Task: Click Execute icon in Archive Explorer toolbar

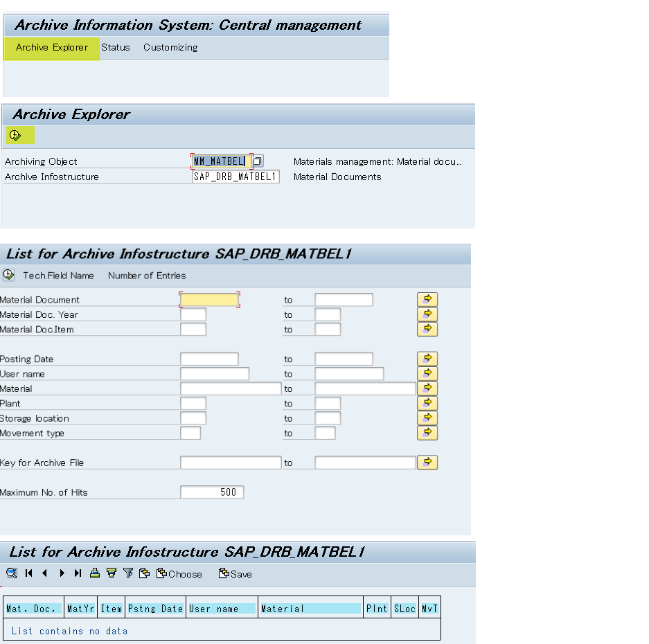Action: pos(15,135)
